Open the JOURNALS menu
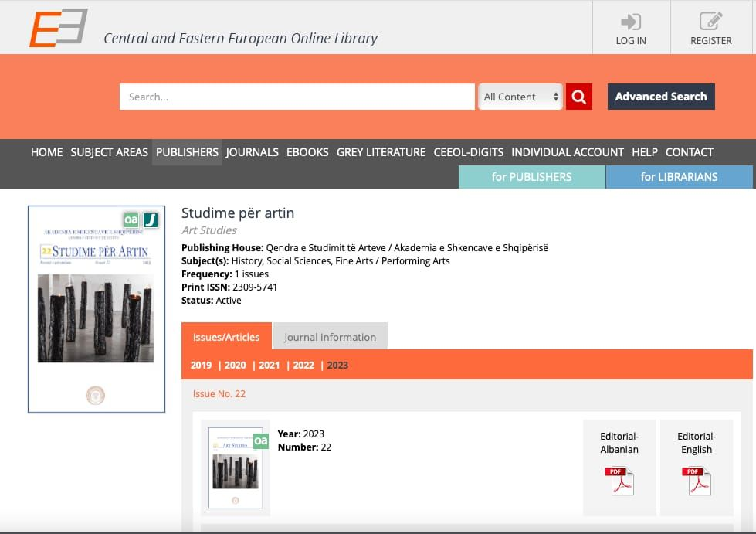This screenshot has height=534, width=756. click(x=253, y=152)
